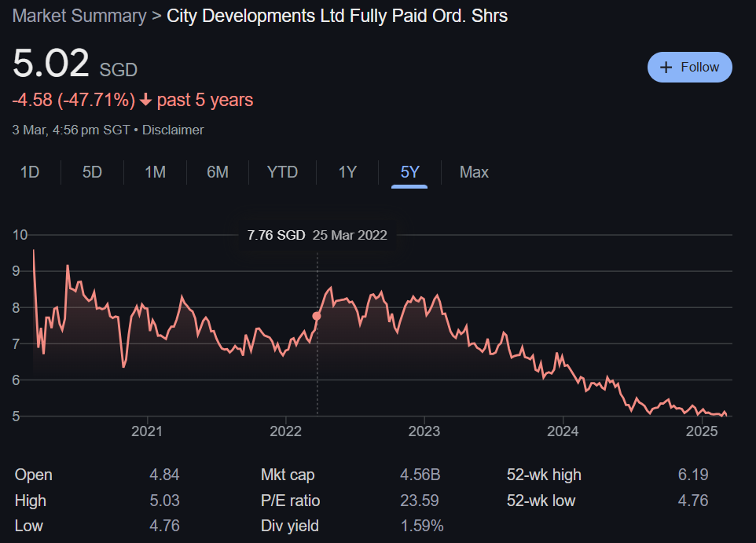
Task: Click the City Developments Ltd title text
Action: click(x=337, y=16)
